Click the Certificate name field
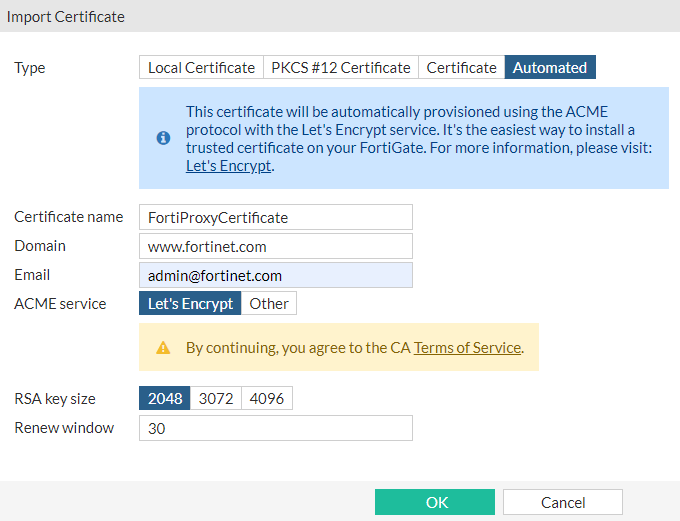Viewport: 680px width, 521px height. [276, 217]
